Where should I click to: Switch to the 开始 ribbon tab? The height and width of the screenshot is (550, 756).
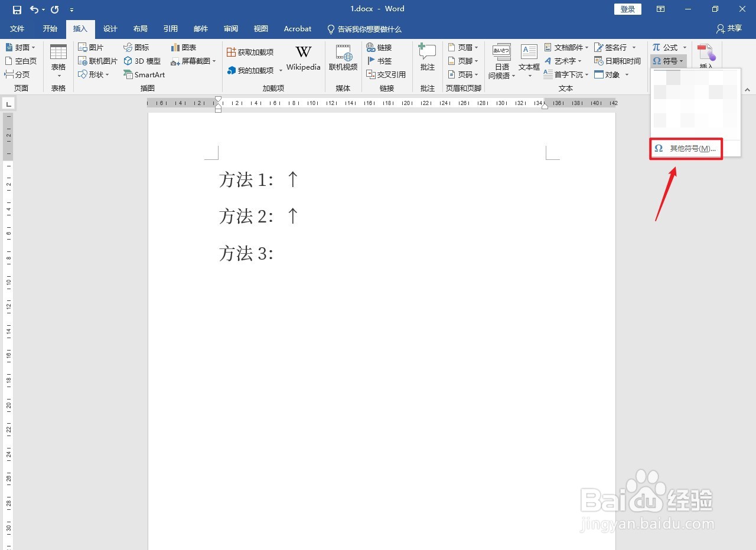(x=50, y=28)
